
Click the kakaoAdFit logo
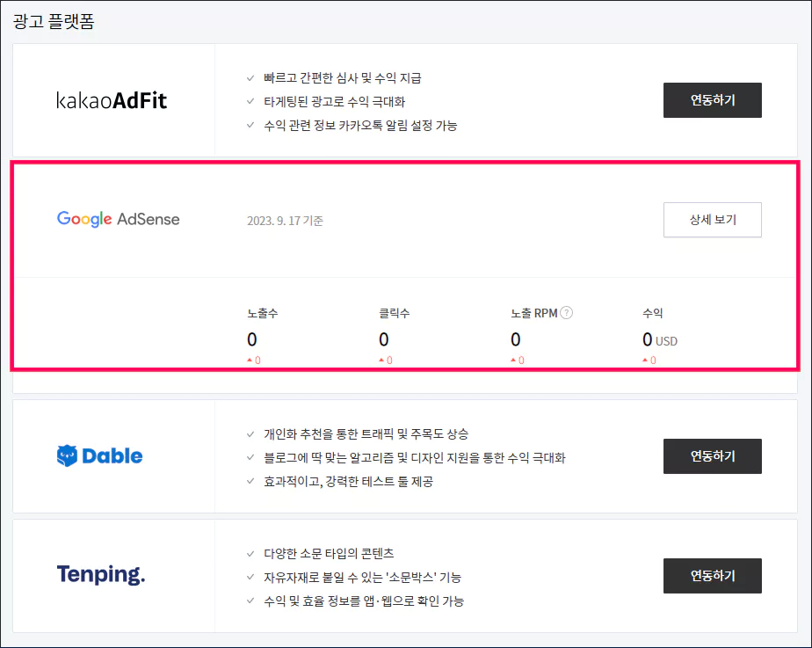[x=112, y=100]
